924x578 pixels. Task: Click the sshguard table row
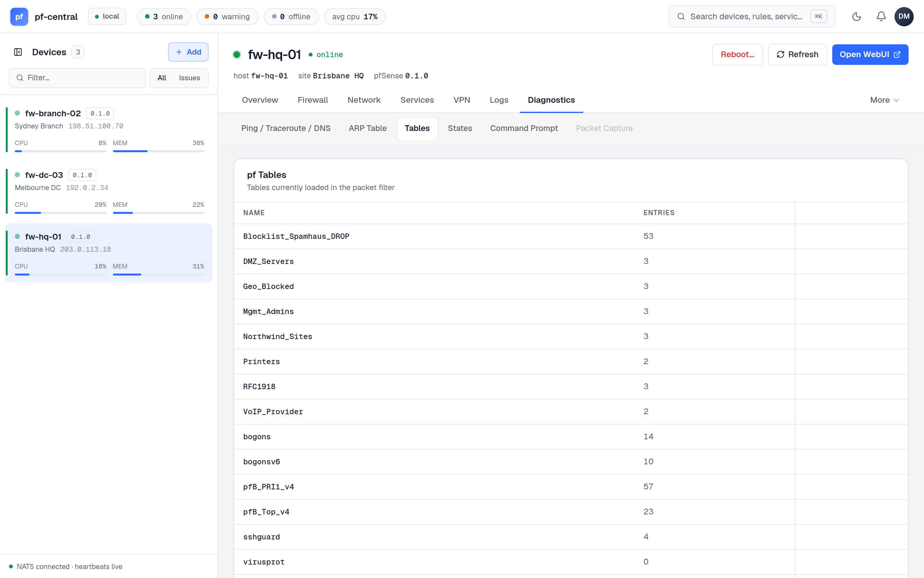click(570, 537)
